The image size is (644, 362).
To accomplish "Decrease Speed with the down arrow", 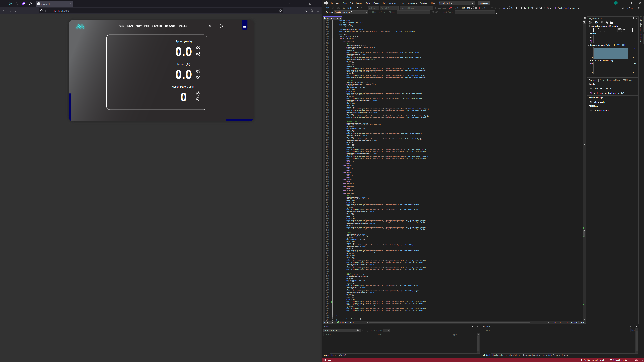I will [198, 54].
